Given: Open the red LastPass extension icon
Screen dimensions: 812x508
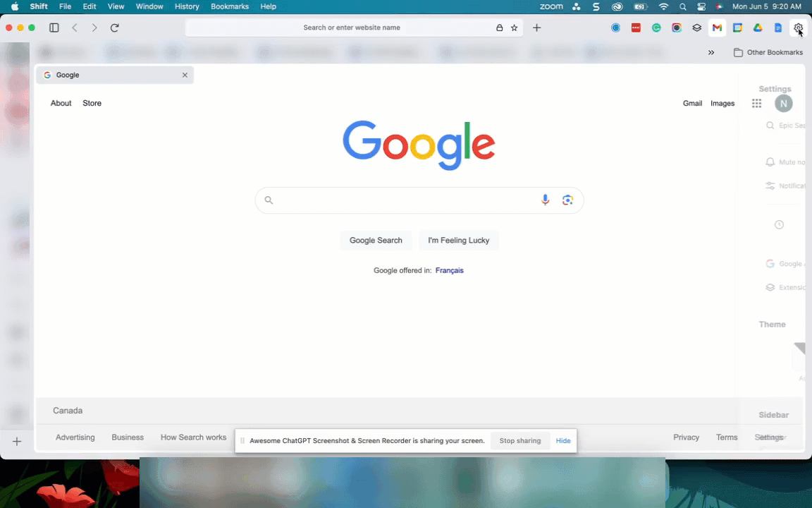Looking at the screenshot, I should pyautogui.click(x=636, y=28).
